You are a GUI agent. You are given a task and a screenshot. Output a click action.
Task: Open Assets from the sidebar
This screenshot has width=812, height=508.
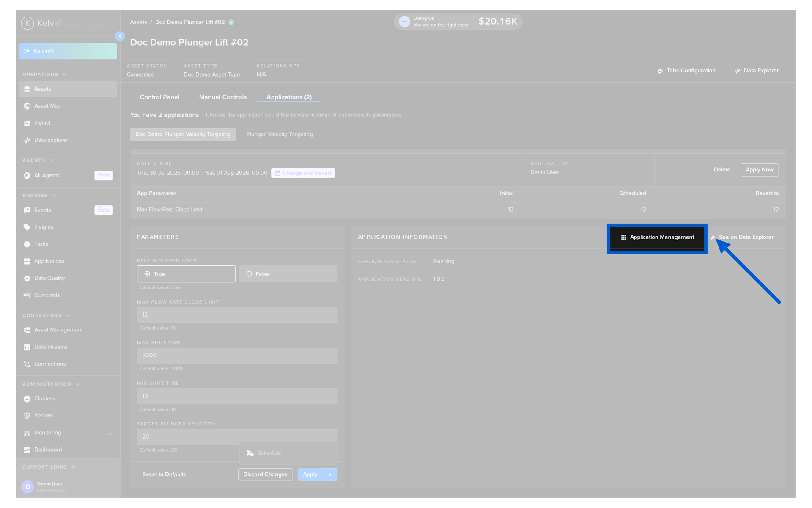(68, 89)
